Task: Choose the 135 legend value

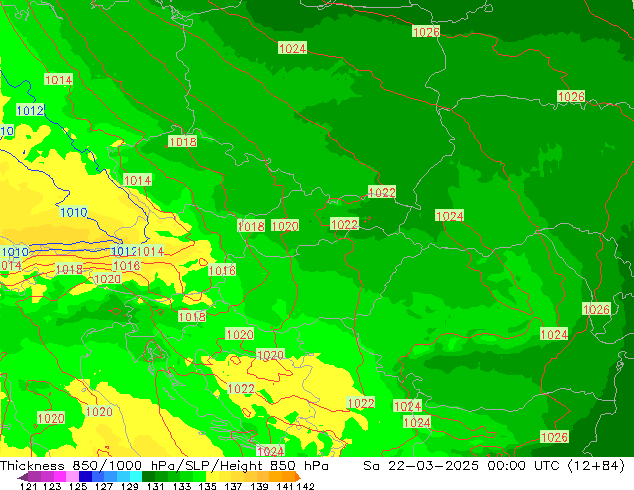Action: point(207,486)
